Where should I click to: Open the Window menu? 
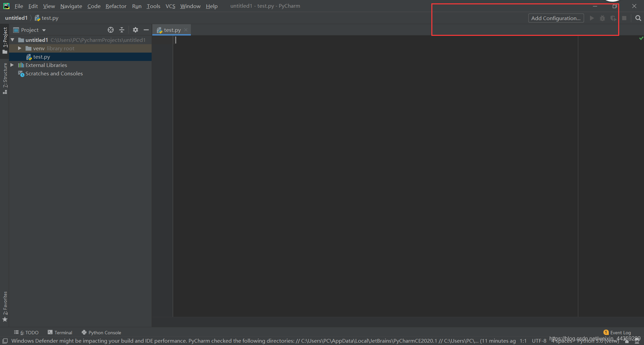[190, 6]
